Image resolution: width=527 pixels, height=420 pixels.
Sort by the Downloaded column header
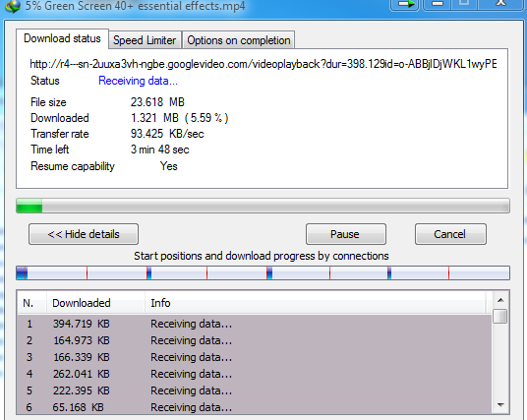click(95, 303)
